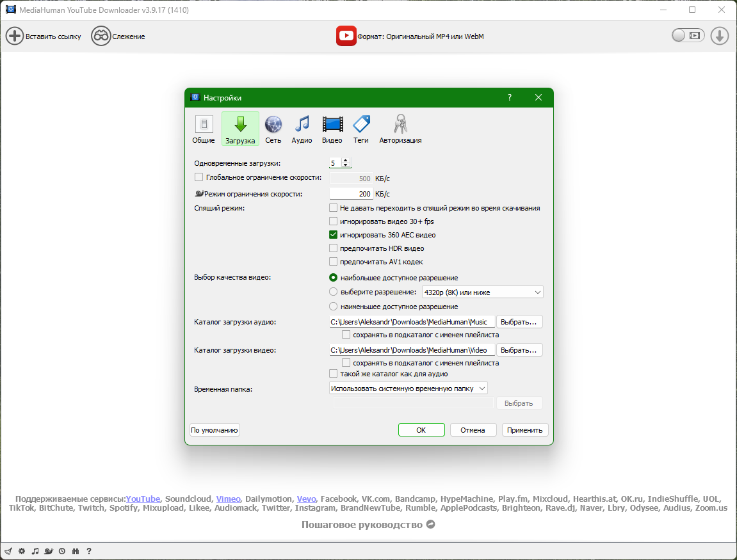Enable the global speed limit checkbox
This screenshot has width=737, height=560.
click(x=199, y=177)
